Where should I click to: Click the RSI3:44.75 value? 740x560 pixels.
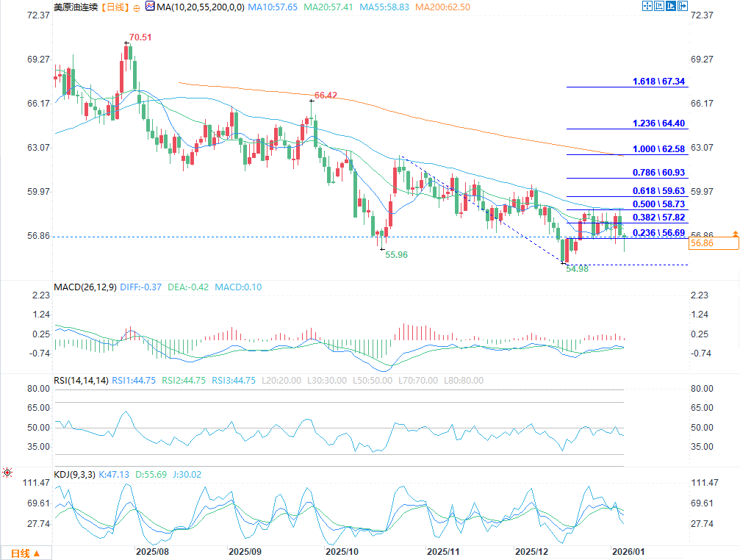234,380
